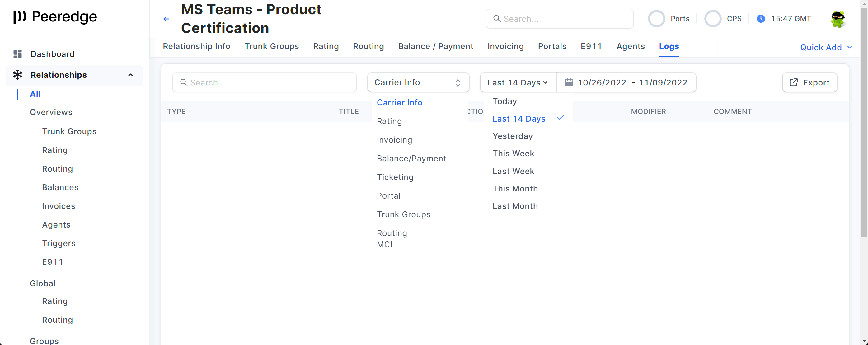
Task: Click the Peeredge logo icon
Action: (x=20, y=16)
